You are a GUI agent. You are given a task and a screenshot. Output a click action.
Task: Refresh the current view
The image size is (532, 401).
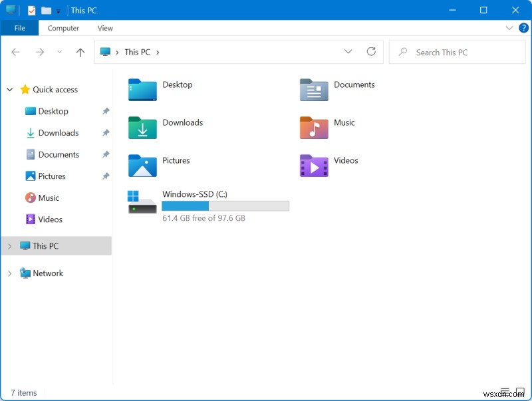click(370, 52)
